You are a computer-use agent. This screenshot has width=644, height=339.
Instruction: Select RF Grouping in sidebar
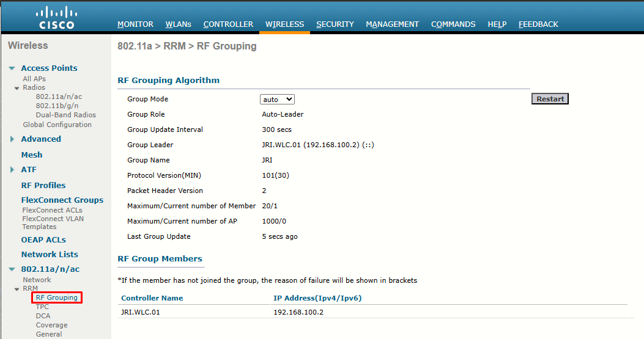[x=57, y=297]
